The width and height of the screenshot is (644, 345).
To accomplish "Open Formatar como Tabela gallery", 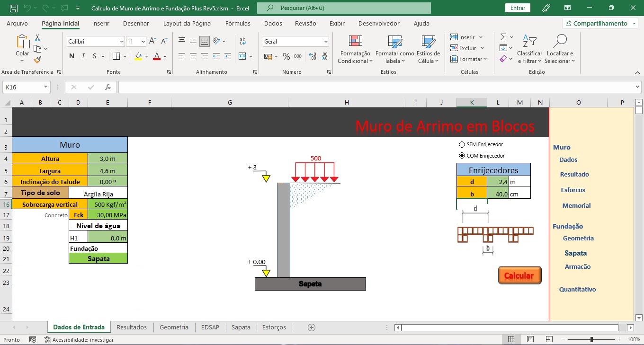I will pyautogui.click(x=394, y=50).
